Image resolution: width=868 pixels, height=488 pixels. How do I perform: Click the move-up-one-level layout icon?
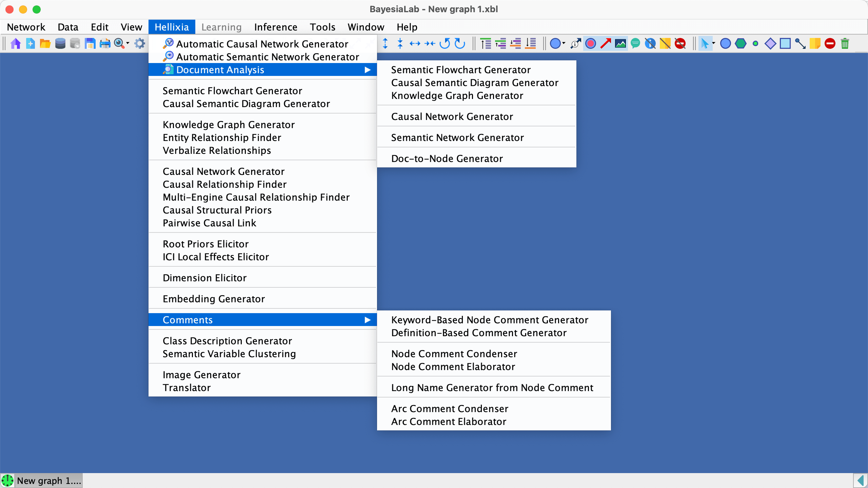pos(500,43)
